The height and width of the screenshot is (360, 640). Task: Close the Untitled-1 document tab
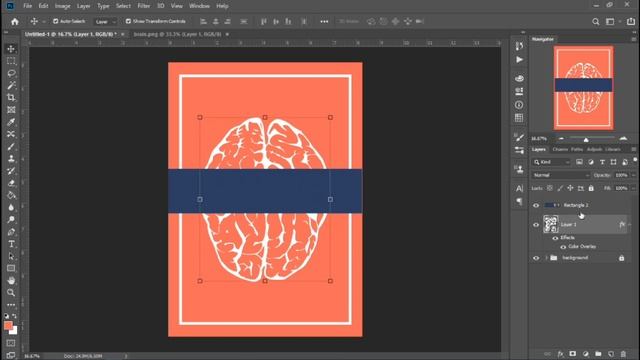[122, 34]
